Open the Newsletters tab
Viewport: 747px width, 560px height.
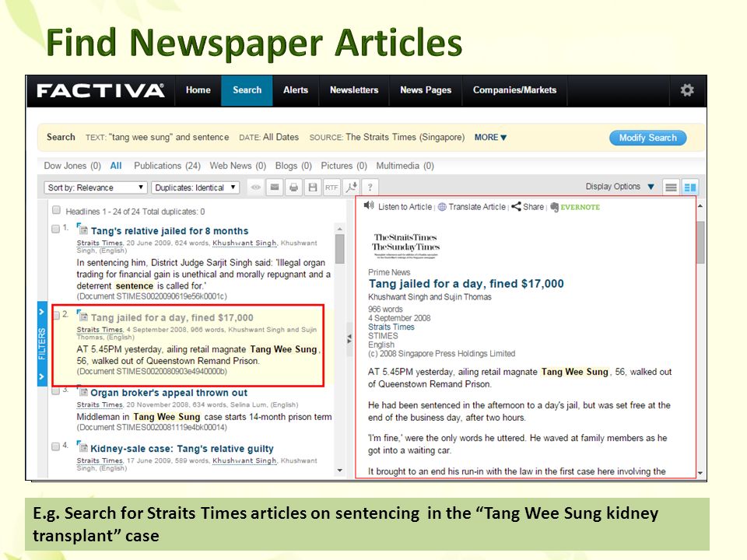tap(354, 90)
